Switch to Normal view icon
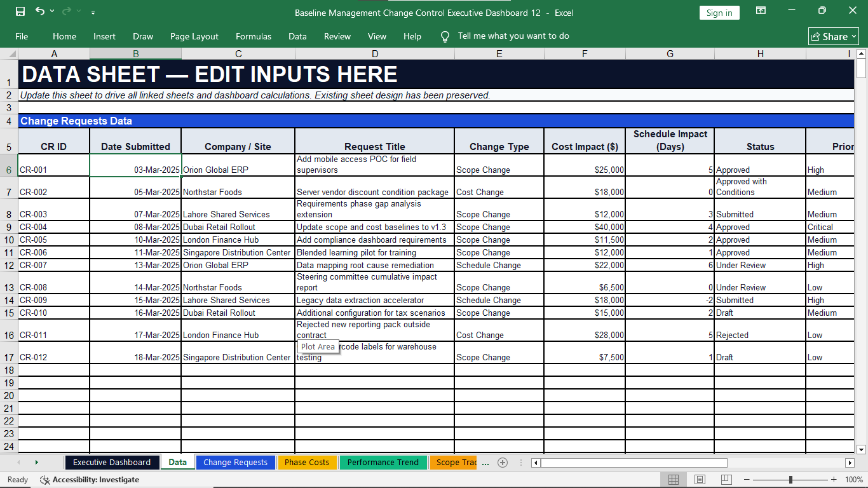 (674, 480)
